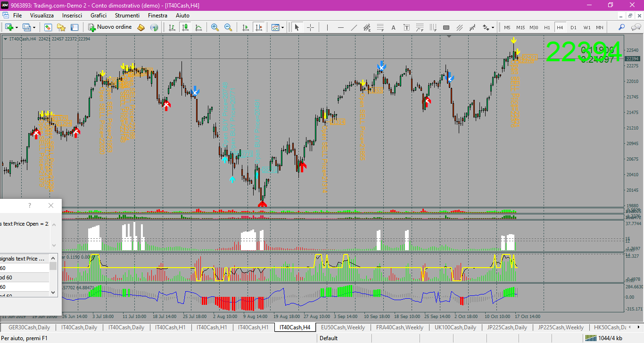Click the AutoTrading signal icon
The width and height of the screenshot is (644, 343).
point(154,27)
